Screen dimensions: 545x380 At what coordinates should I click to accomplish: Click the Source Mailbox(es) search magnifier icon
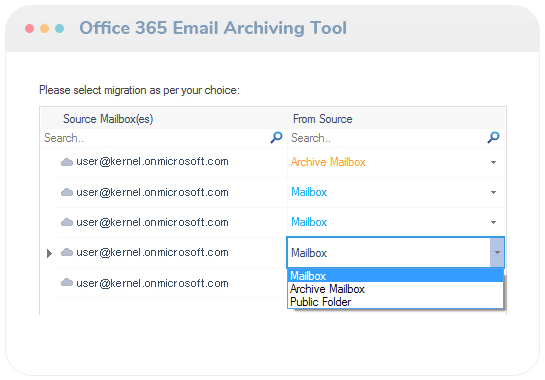coord(276,138)
